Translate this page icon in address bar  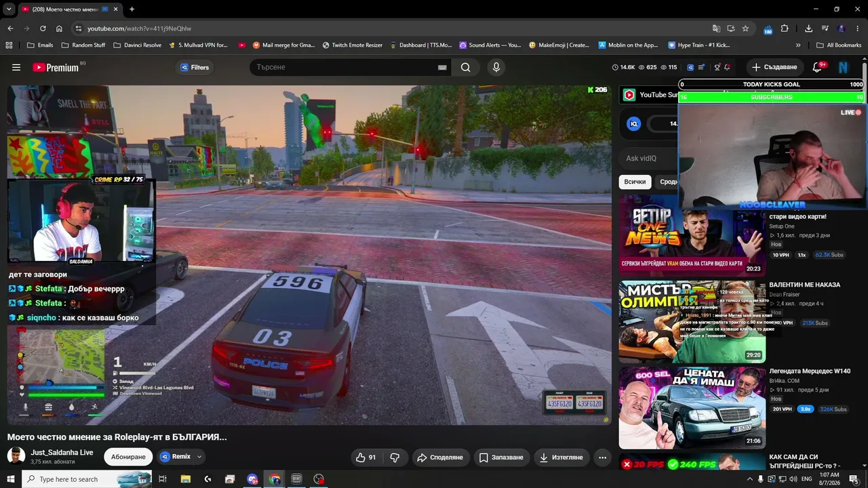(x=716, y=28)
